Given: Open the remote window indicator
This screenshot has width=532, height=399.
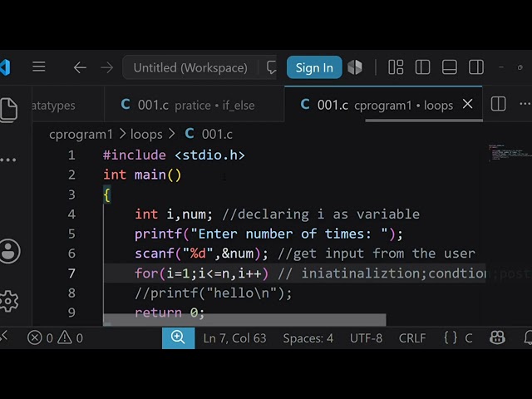Looking at the screenshot, I should tap(4, 337).
